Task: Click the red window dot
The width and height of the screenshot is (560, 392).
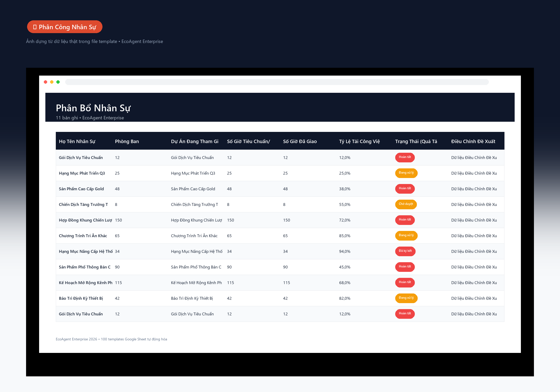Action: click(46, 82)
